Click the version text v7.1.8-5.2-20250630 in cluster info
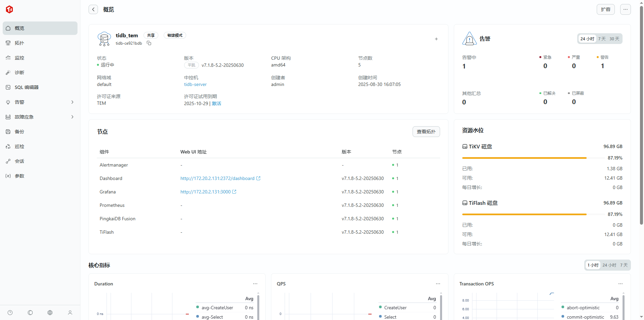The width and height of the screenshot is (644, 320). [x=223, y=65]
